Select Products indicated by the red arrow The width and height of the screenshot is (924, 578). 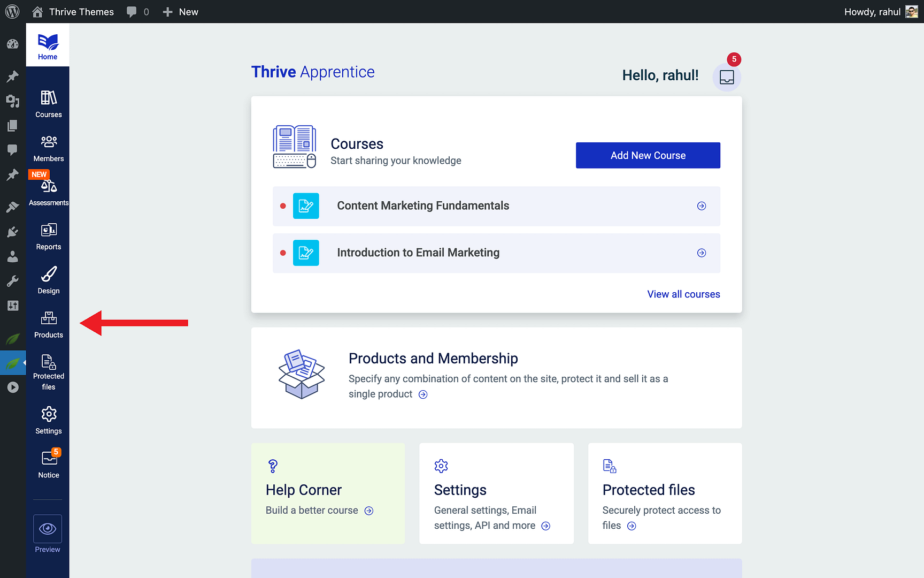[48, 323]
